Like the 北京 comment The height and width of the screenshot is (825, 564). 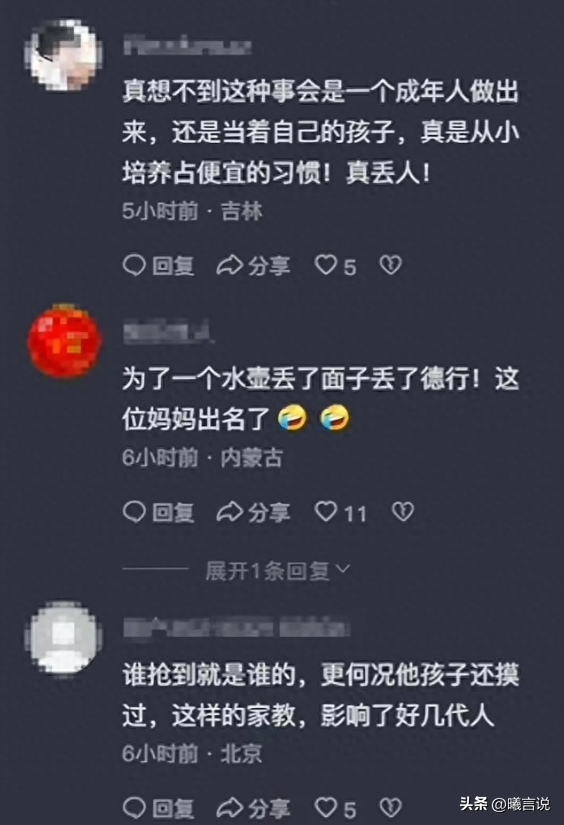[335, 808]
